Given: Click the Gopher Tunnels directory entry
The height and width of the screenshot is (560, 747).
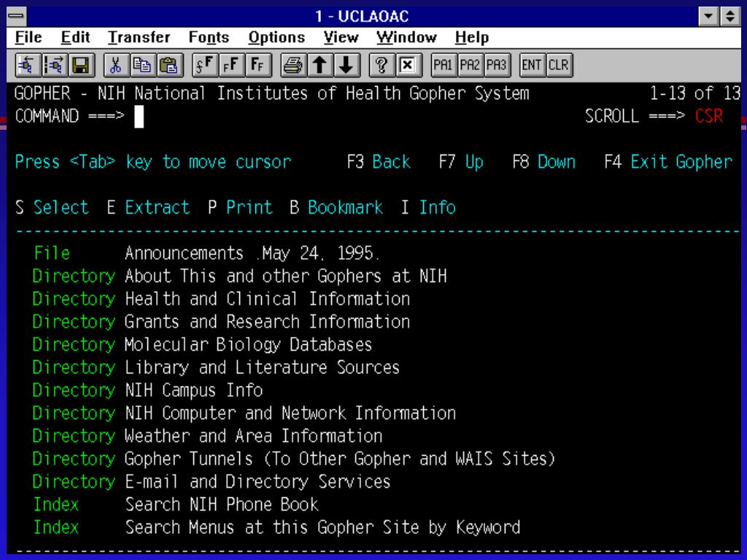Looking at the screenshot, I should tap(340, 459).
